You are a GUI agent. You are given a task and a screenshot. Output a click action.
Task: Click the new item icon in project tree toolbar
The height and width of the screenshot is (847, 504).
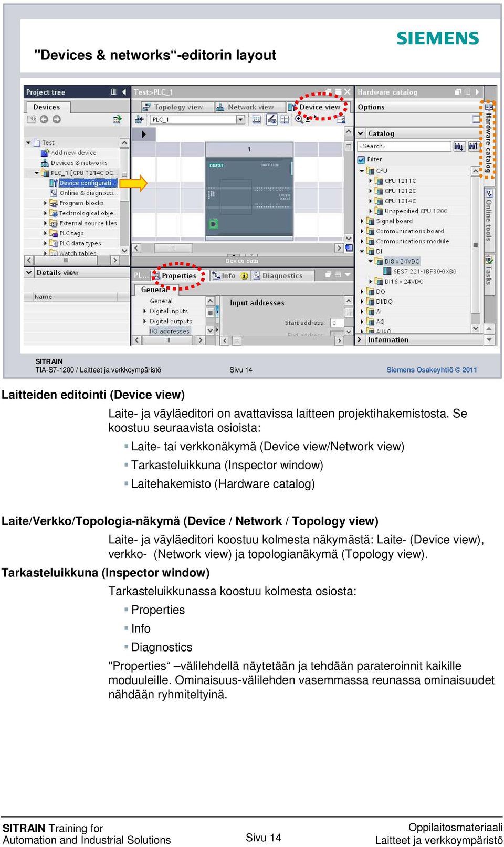(31, 119)
